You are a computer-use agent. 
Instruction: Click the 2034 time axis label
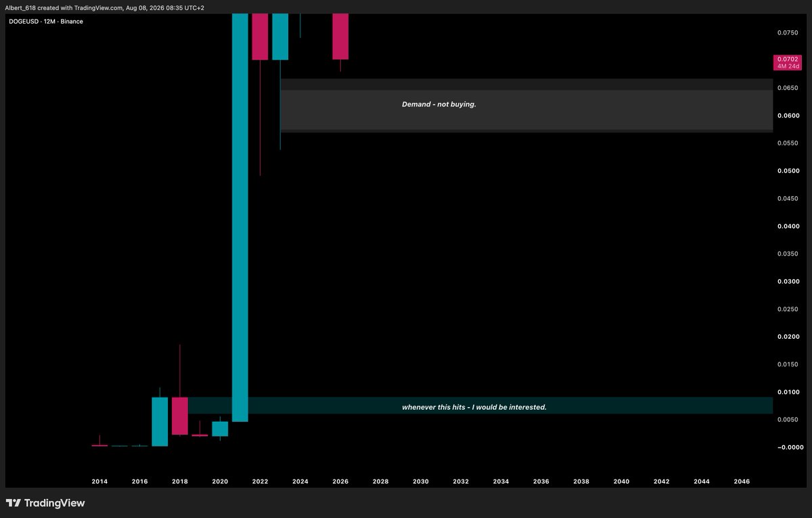click(x=501, y=481)
